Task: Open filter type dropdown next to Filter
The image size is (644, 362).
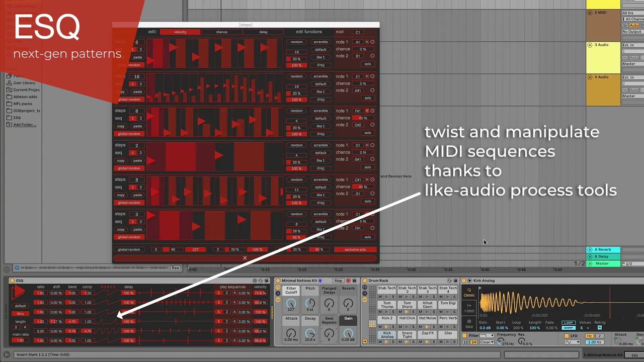Action: 487,335
